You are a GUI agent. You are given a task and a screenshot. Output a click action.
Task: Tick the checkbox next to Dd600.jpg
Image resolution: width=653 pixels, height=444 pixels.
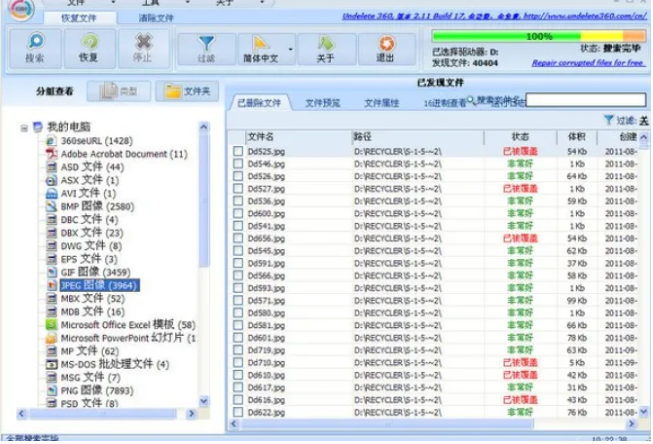(x=238, y=213)
